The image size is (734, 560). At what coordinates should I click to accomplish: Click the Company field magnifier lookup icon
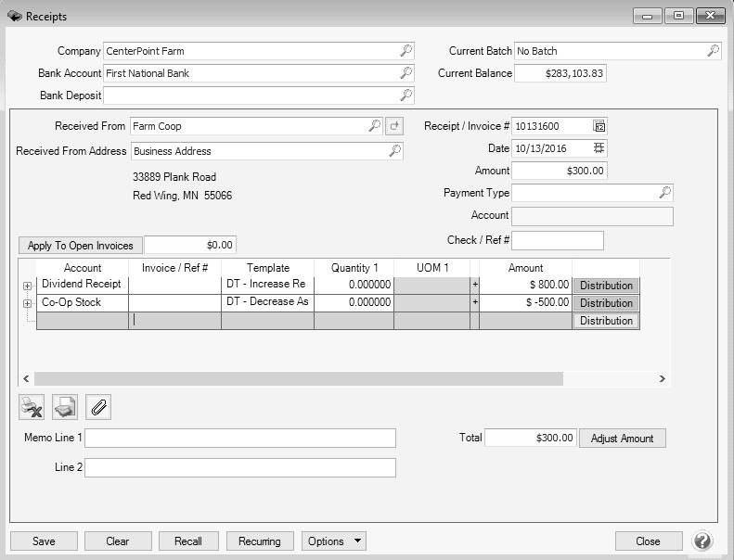point(406,51)
